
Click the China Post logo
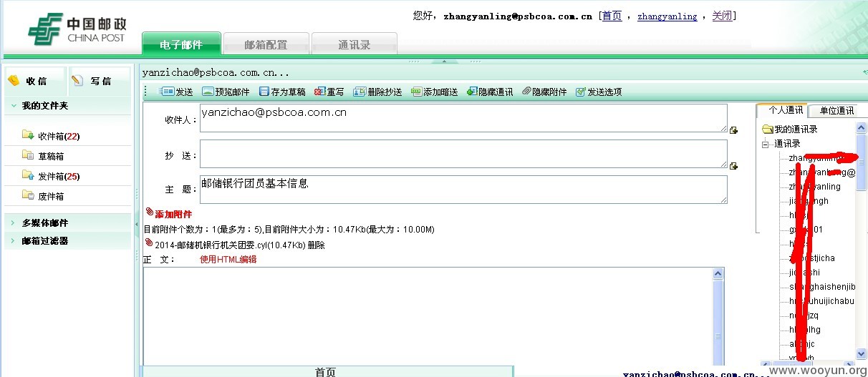click(77, 29)
